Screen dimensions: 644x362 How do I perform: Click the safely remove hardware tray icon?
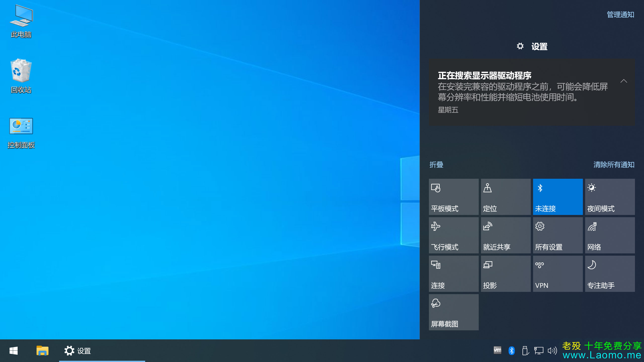[525, 351]
